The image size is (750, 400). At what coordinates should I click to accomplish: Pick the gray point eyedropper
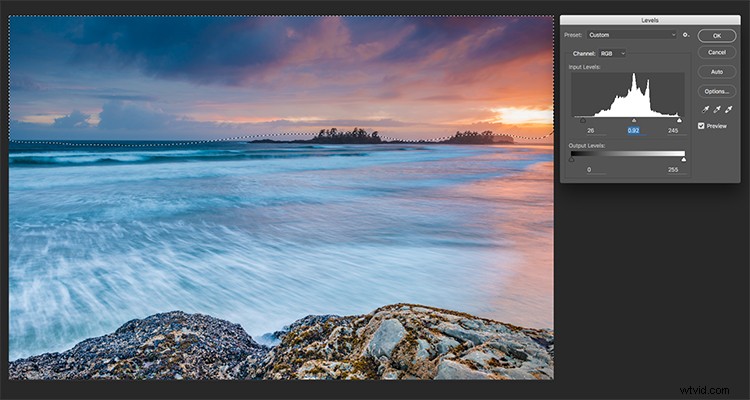tap(717, 110)
